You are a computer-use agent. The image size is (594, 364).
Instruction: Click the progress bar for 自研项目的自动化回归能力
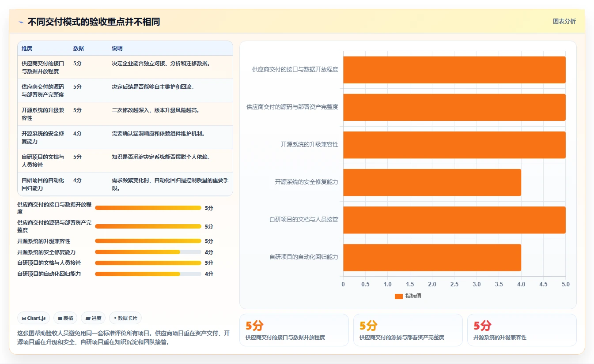click(x=148, y=274)
